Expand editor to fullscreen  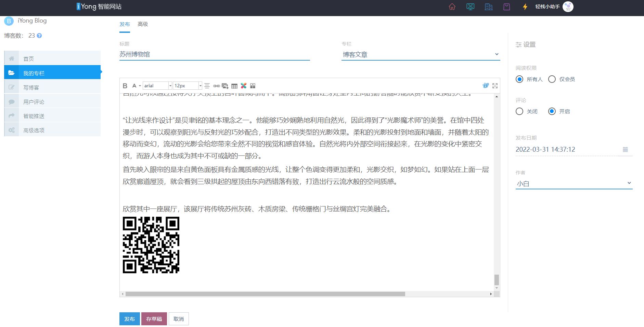point(495,86)
